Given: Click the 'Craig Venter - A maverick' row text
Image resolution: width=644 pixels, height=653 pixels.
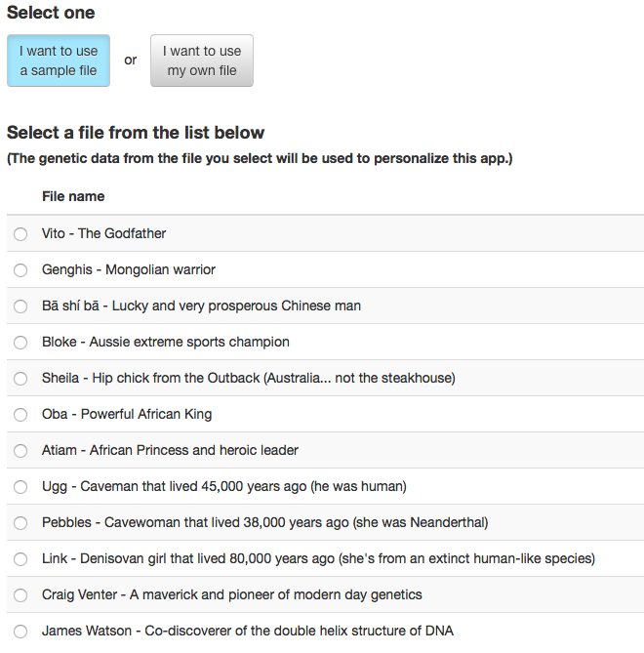Looking at the screenshot, I should [232, 594].
